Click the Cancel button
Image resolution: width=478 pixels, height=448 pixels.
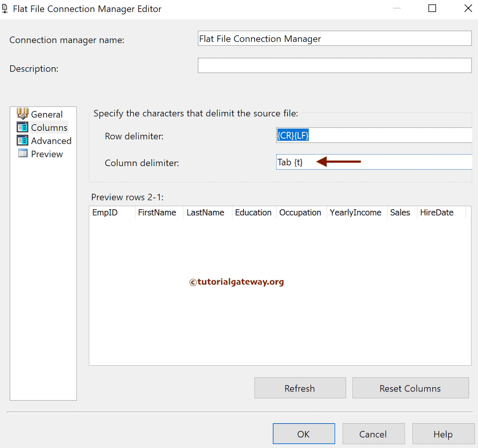(373, 434)
